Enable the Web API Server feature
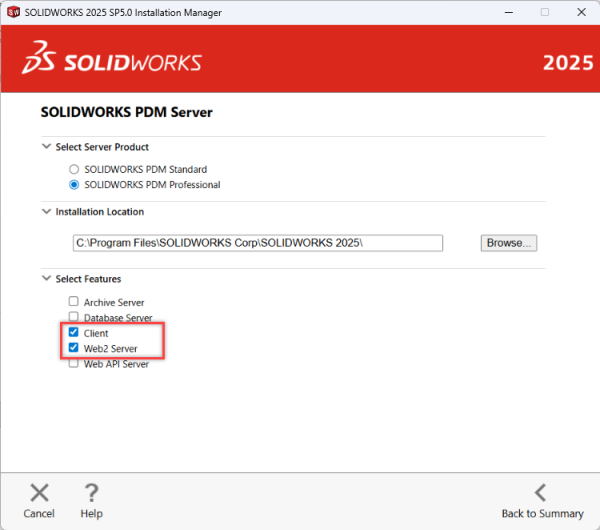The image size is (600, 530). point(73,363)
